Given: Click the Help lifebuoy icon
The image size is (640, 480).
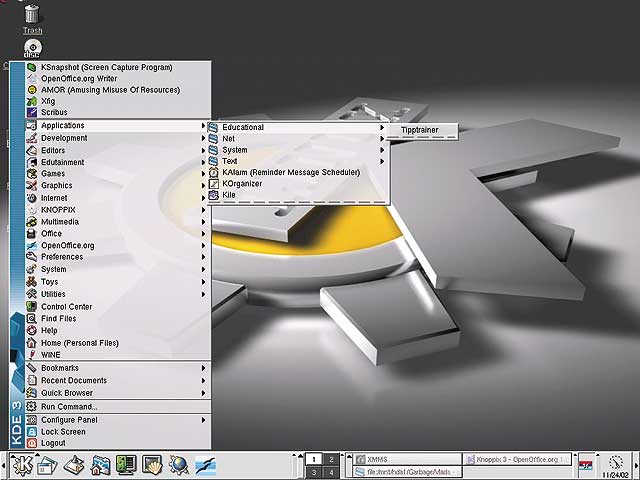Looking at the screenshot, I should 31,331.
